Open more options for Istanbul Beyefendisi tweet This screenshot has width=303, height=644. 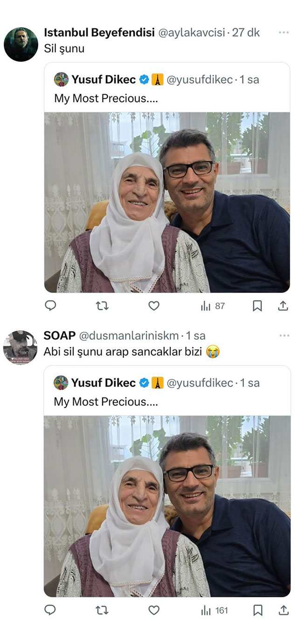[x=283, y=33]
